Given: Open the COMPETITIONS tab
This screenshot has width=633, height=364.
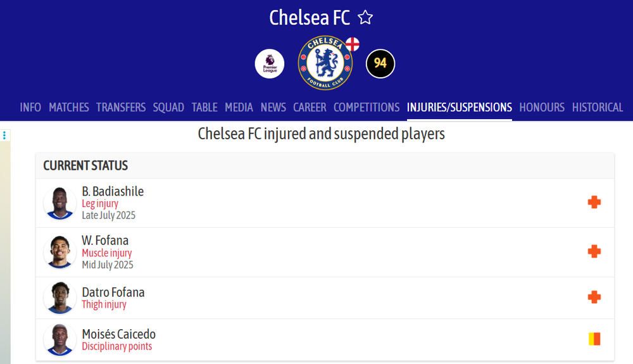Looking at the screenshot, I should (367, 108).
